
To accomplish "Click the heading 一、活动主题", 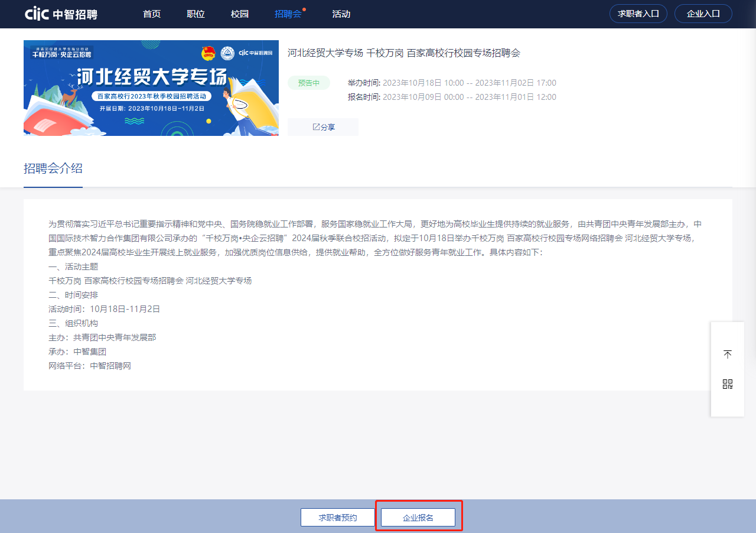I will point(73,266).
